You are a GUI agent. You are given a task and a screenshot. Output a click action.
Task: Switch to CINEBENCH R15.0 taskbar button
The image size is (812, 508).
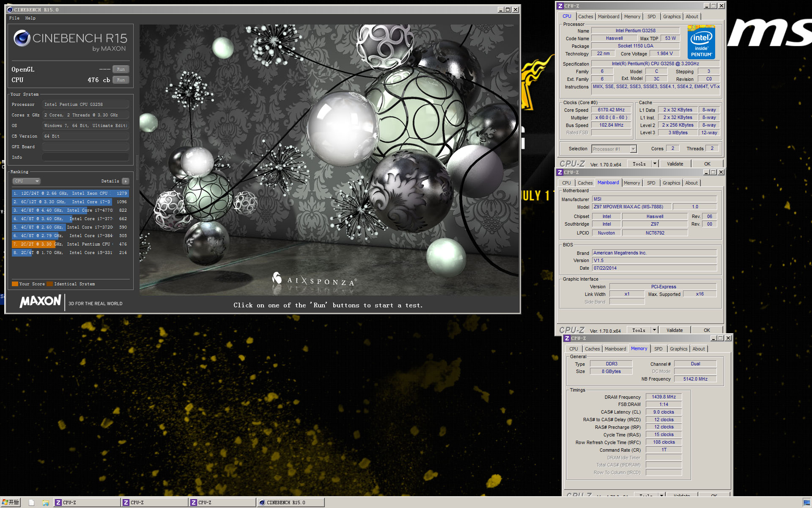[291, 502]
